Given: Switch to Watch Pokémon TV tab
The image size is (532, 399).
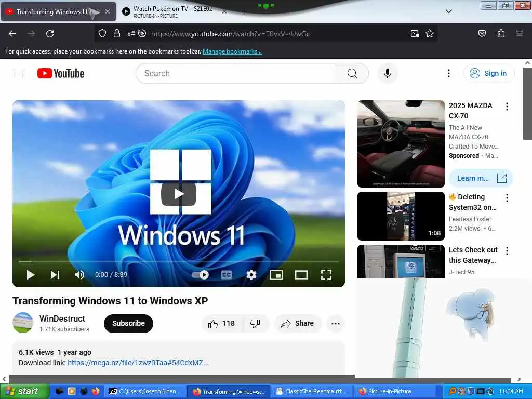Looking at the screenshot, I should (x=172, y=12).
